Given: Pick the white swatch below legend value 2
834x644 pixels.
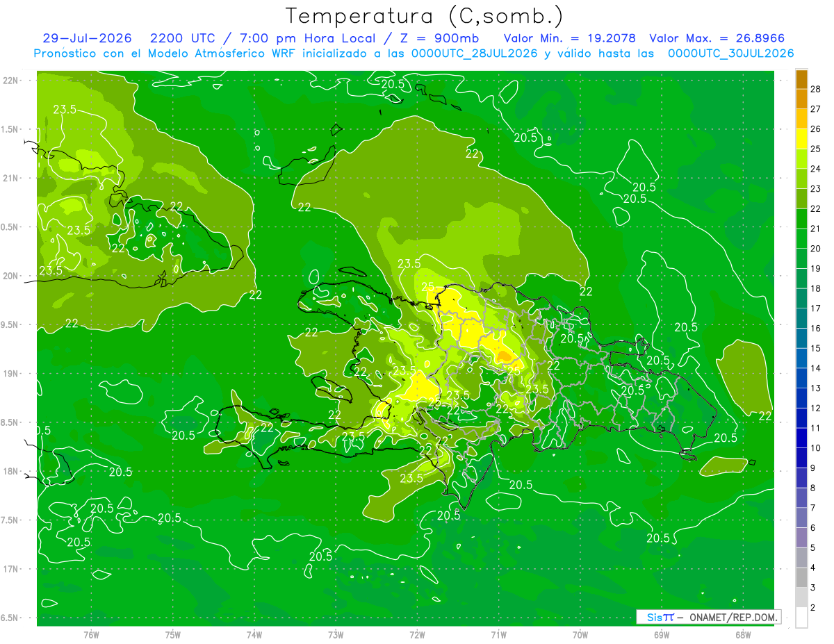Looking at the screenshot, I should pos(801,618).
